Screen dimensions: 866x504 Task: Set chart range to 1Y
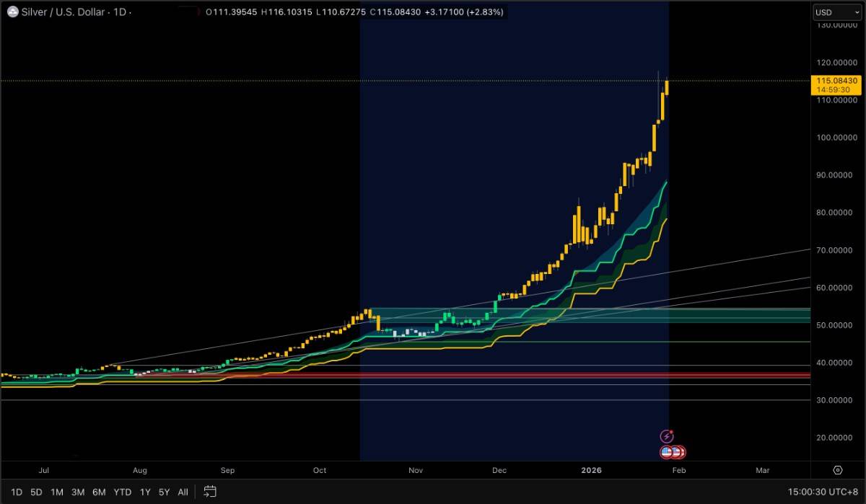145,492
